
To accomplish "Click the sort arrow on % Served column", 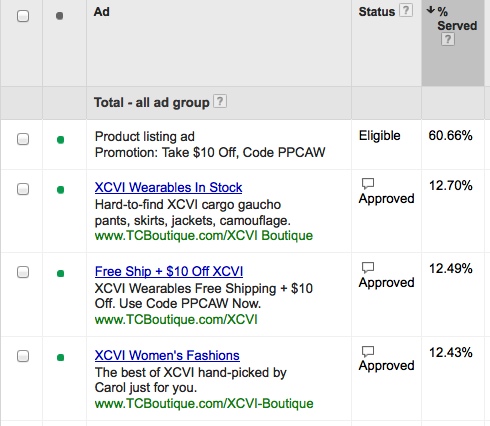I will (x=430, y=10).
